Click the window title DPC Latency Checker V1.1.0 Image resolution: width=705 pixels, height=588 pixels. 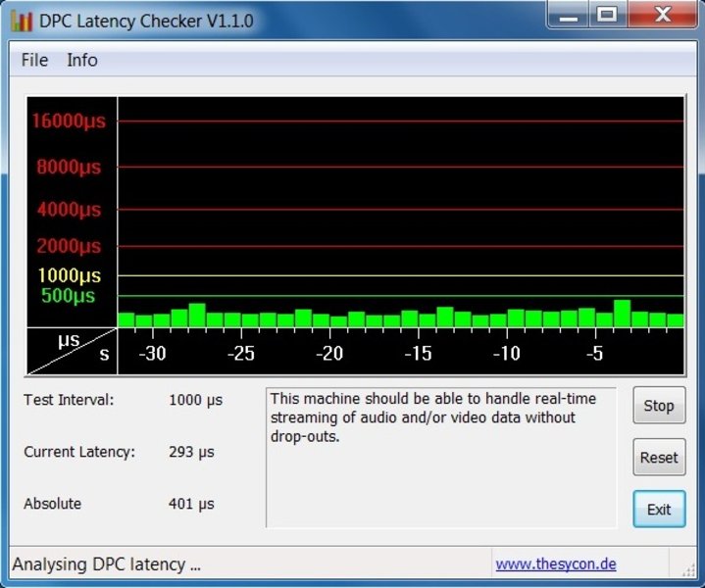tap(146, 22)
